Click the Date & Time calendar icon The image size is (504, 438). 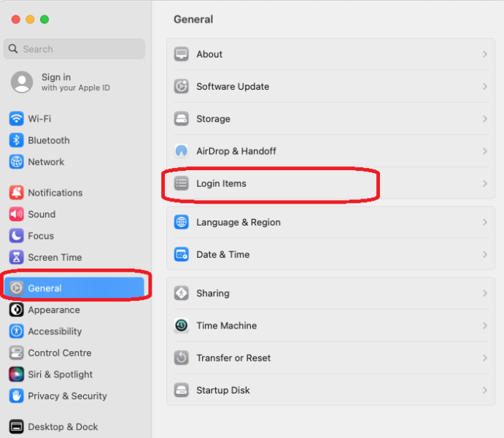pos(182,254)
